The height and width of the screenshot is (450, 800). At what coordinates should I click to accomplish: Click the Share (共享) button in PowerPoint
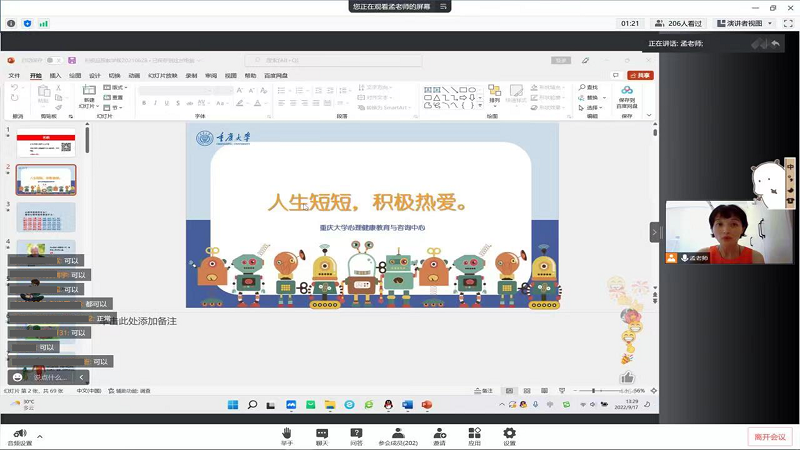click(x=640, y=75)
